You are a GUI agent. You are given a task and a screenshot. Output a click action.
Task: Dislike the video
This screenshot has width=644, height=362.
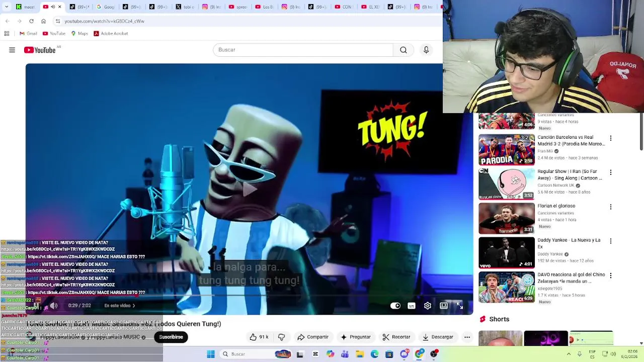282,337
